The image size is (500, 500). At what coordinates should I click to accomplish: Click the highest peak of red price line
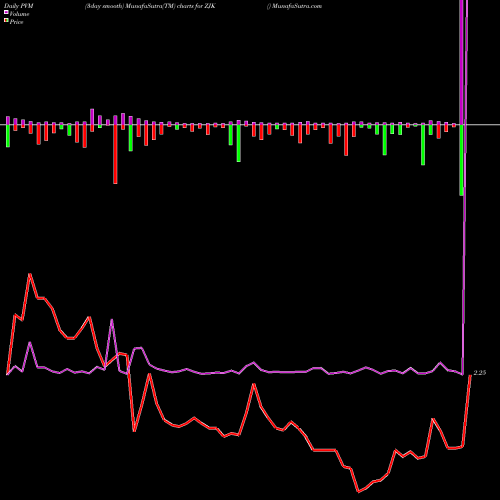[30, 274]
